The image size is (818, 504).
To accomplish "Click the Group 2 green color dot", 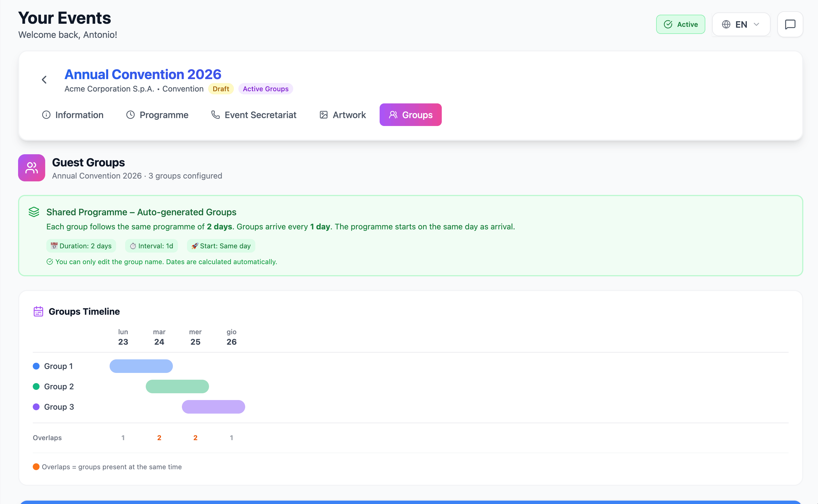I will pos(36,386).
